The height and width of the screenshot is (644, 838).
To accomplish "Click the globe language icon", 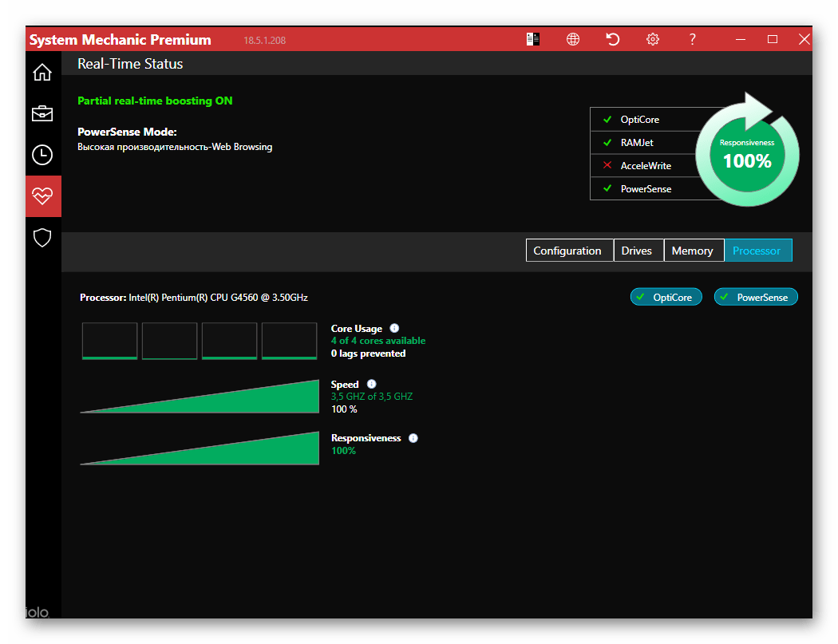I will pyautogui.click(x=573, y=39).
